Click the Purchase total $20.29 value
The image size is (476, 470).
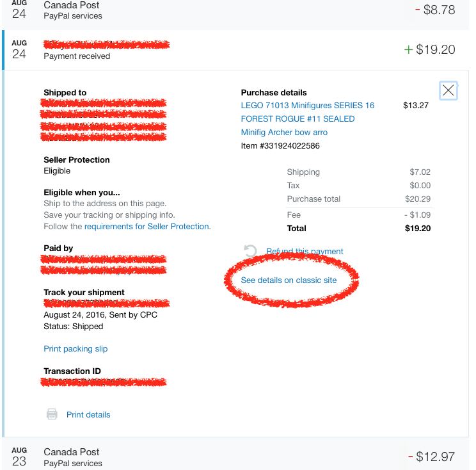[x=417, y=199]
